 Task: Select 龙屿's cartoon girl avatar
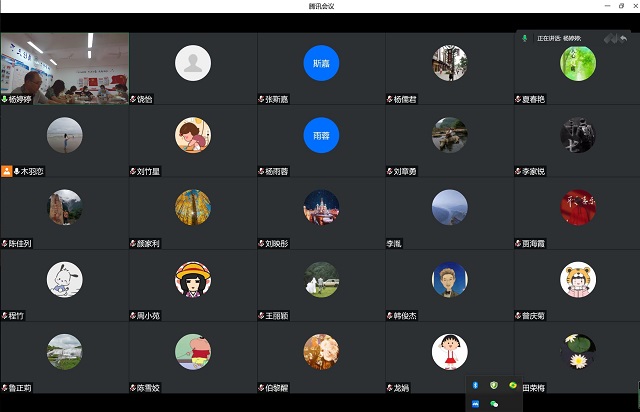tap(449, 351)
